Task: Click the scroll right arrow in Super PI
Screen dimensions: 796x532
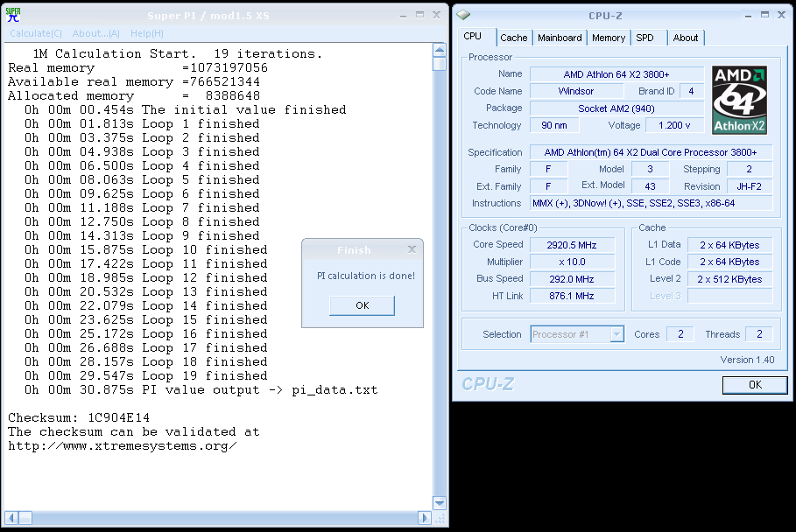Action: tap(425, 518)
